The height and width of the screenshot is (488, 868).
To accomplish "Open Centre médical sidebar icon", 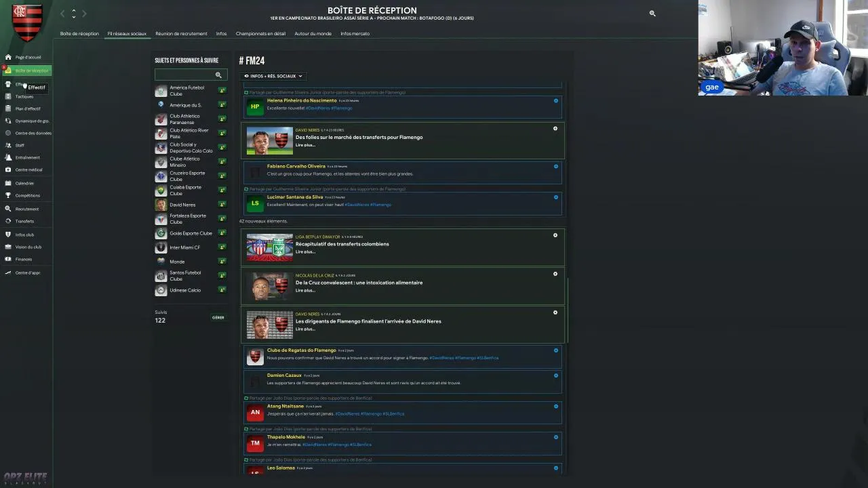I will point(8,169).
